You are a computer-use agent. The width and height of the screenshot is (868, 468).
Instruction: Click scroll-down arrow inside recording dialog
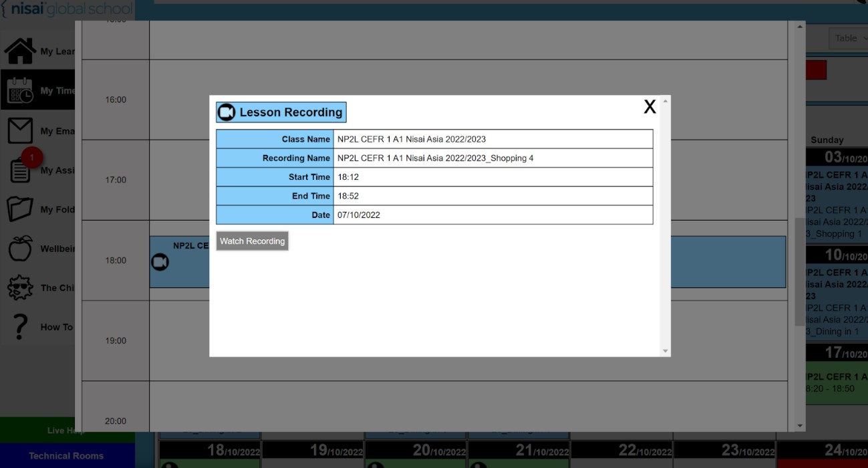(x=665, y=351)
